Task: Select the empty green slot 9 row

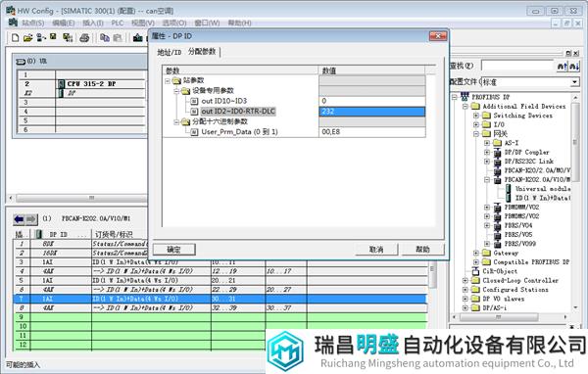Action: (x=220, y=317)
